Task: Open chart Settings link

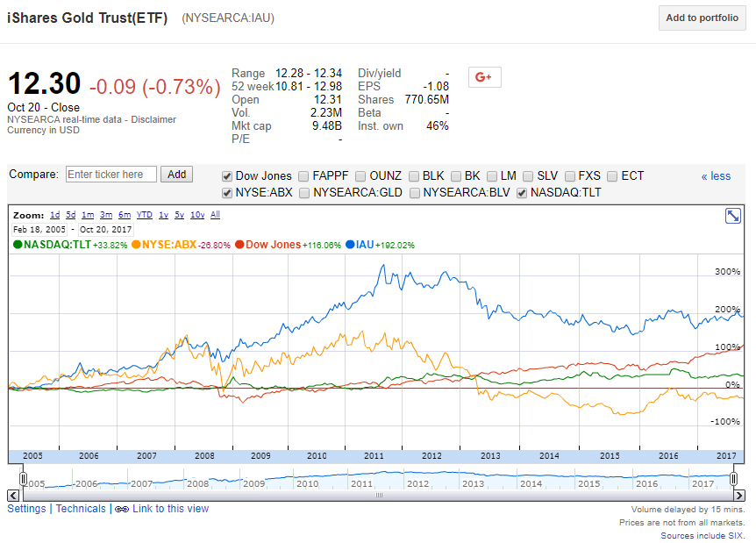Action: coord(26,509)
